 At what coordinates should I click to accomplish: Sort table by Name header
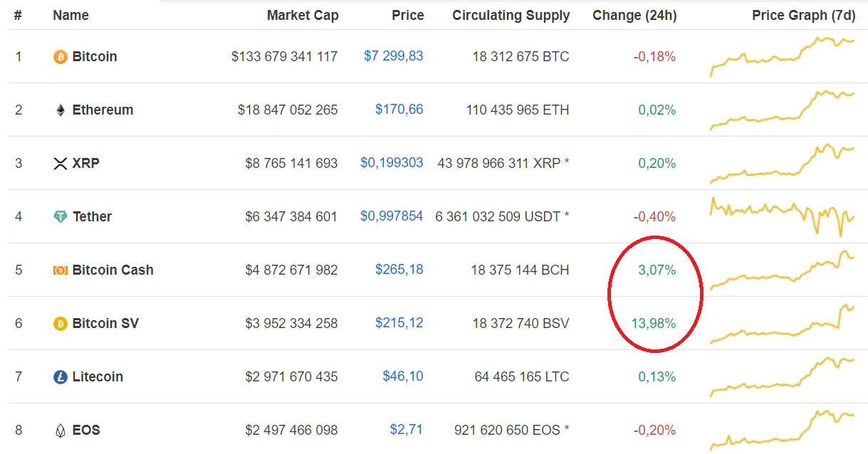[x=70, y=15]
